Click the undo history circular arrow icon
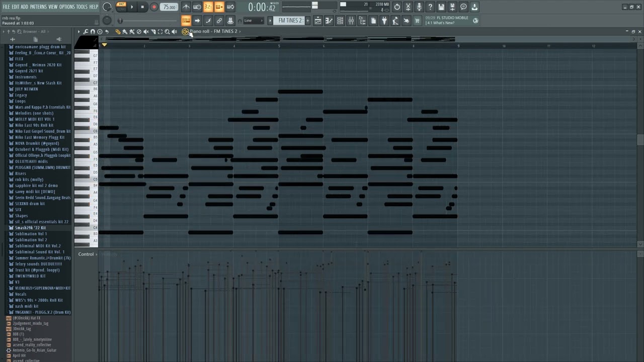 [397, 7]
